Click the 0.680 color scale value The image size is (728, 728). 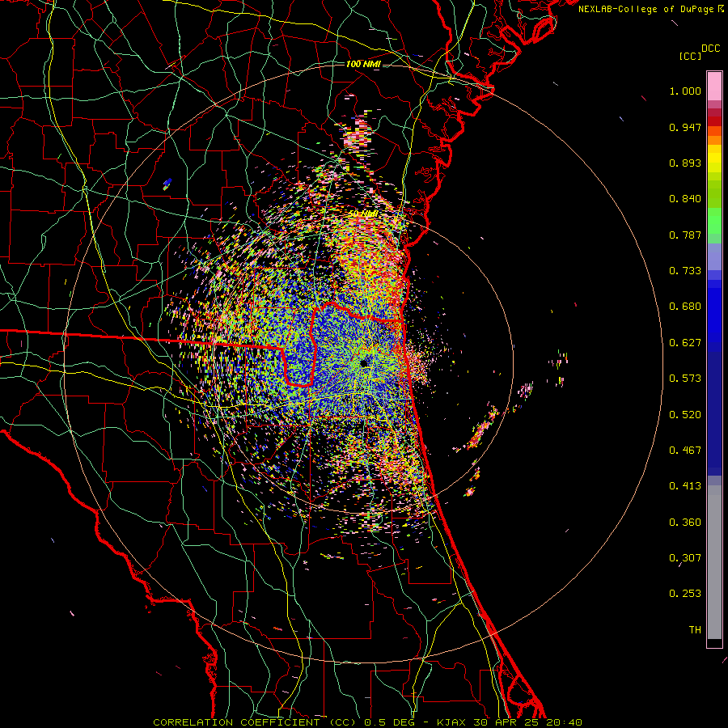685,307
